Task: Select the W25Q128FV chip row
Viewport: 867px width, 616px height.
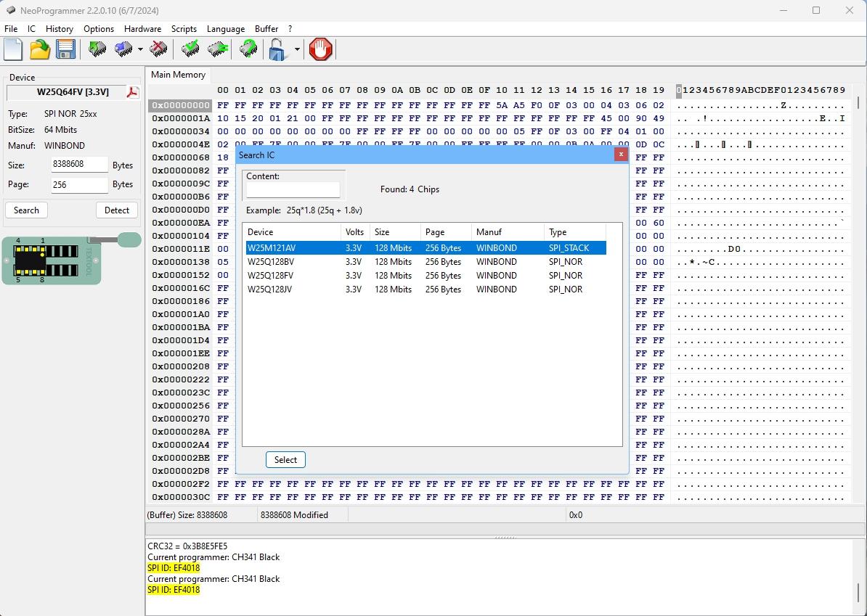Action: tap(426, 276)
